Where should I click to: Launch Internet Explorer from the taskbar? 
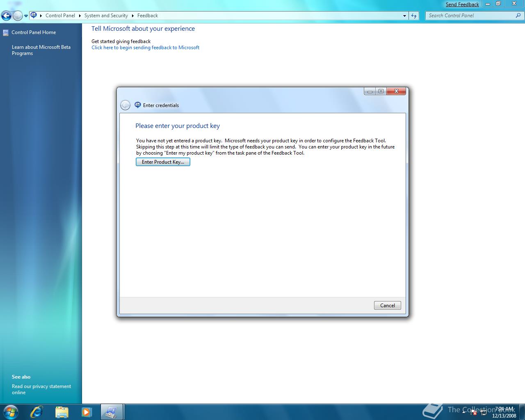pos(36,412)
